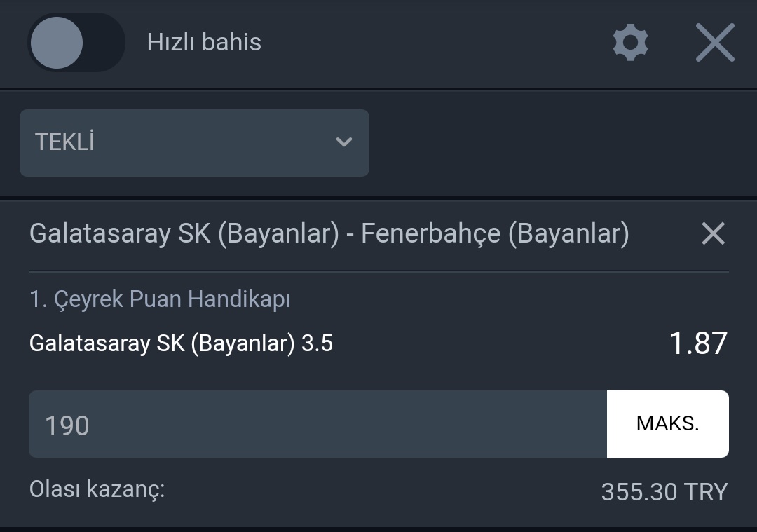Set maximum stake with MAKS. button

[668, 424]
